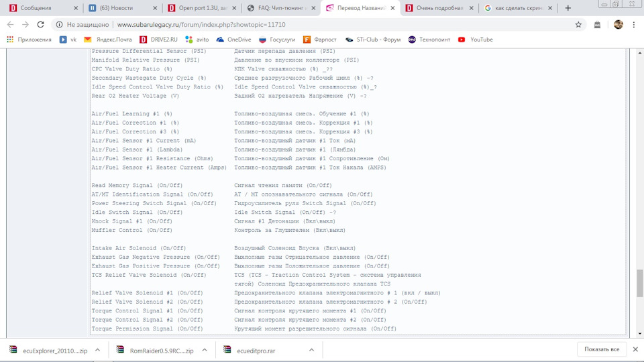Open the vk bookmark
644x362 pixels.
68,40
